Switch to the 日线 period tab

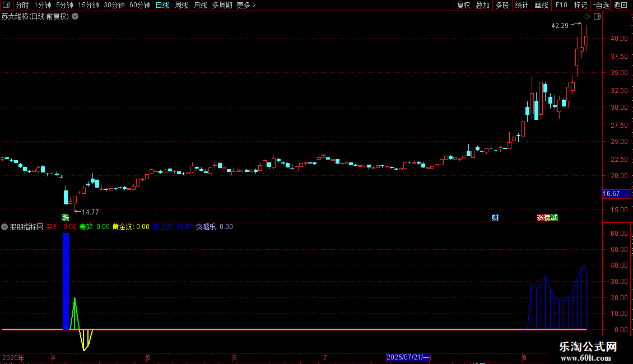[162, 5]
